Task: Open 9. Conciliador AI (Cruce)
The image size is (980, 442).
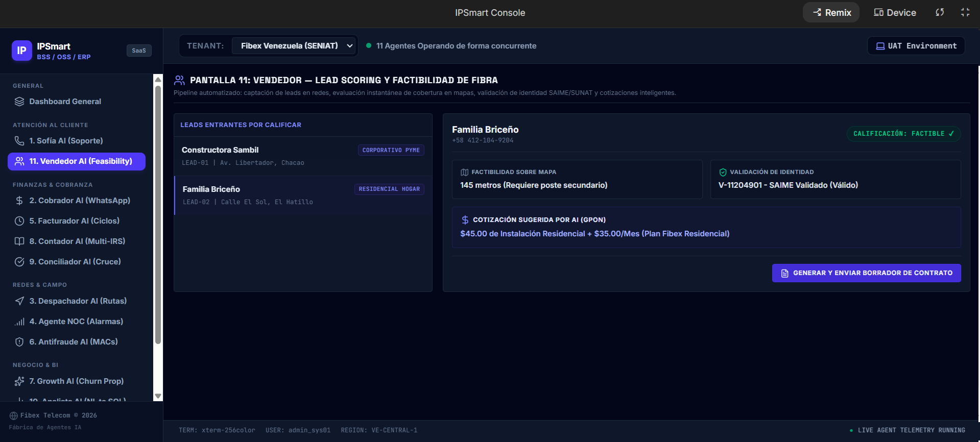Action: (x=77, y=262)
